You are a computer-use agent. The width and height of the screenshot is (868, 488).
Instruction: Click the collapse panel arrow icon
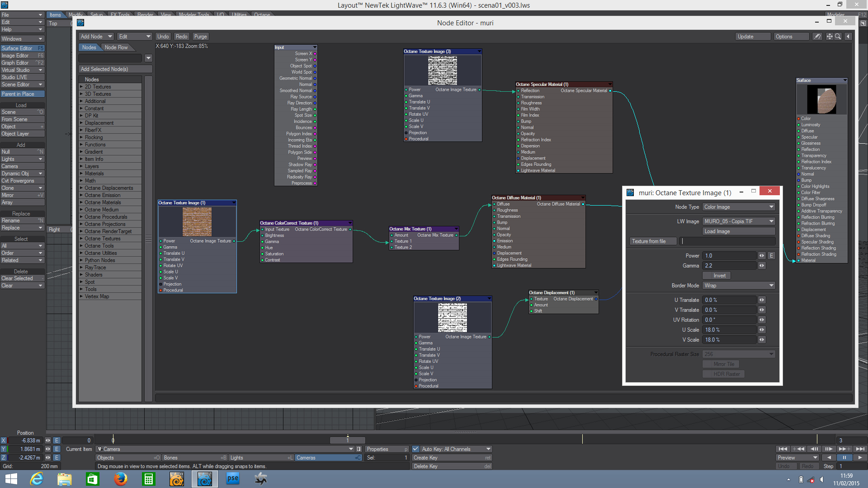pyautogui.click(x=848, y=37)
